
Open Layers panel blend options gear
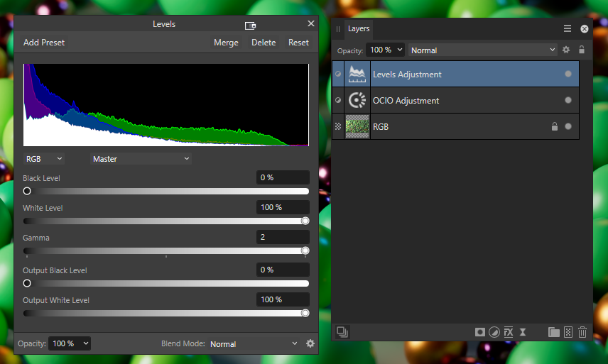coord(566,50)
